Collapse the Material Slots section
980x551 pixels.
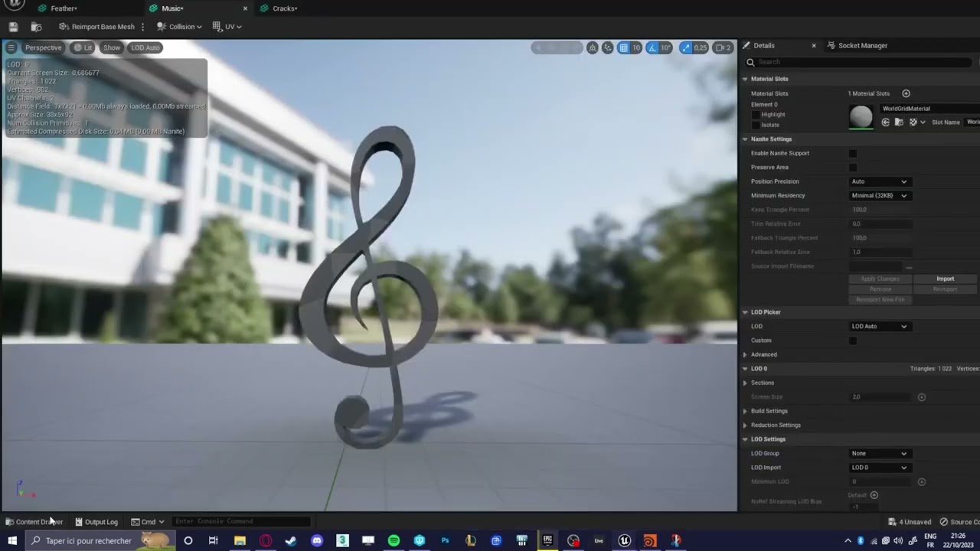point(745,79)
